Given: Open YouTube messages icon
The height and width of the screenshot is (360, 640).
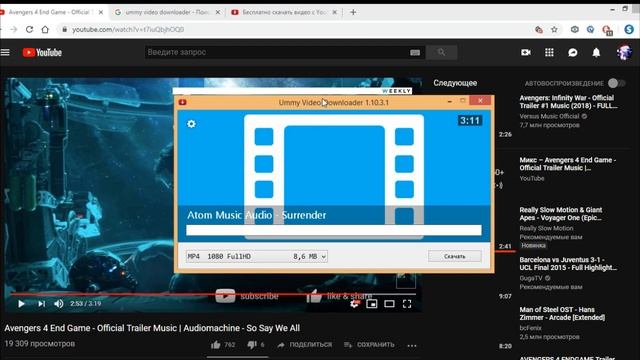Looking at the screenshot, I should click(573, 53).
